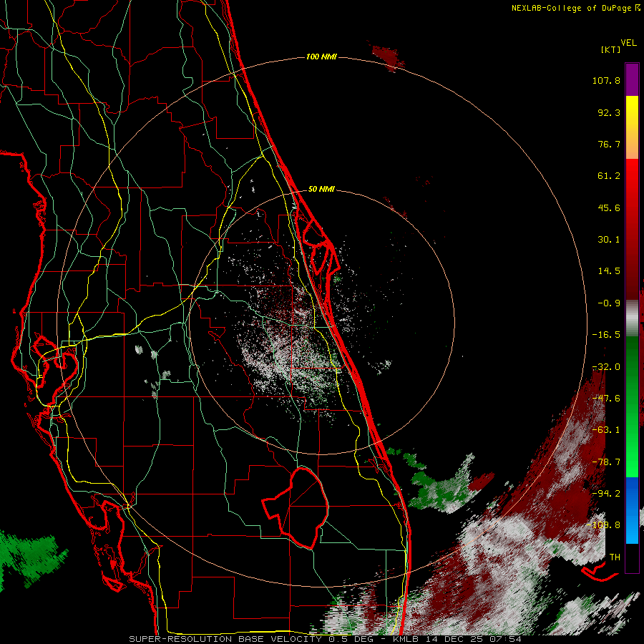Screen dimensions: 644x644
Task: Pick the purple segment of the color bar
Action: (632, 79)
